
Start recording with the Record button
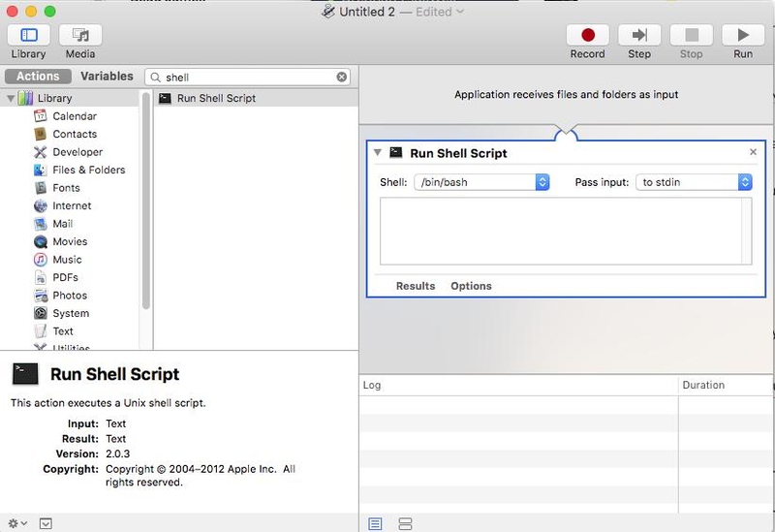click(x=588, y=35)
